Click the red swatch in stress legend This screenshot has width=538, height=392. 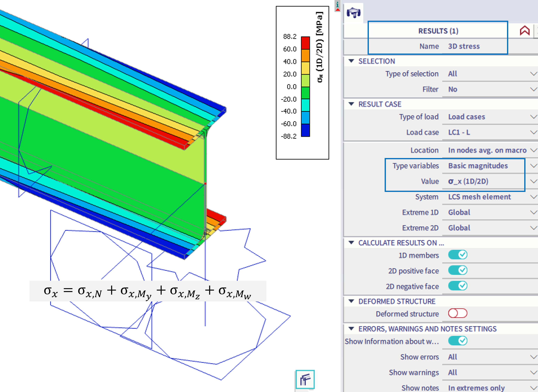tap(305, 43)
